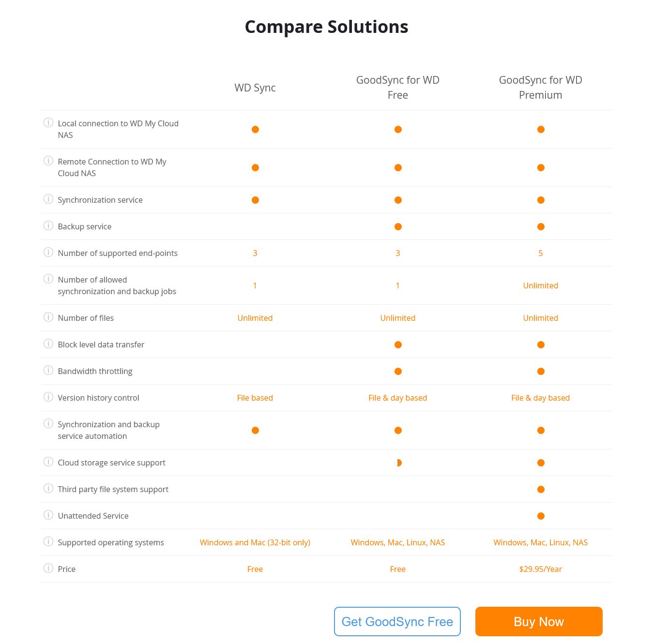Click info icon for Cloud storage service support
The width and height of the screenshot is (653, 644).
48,462
